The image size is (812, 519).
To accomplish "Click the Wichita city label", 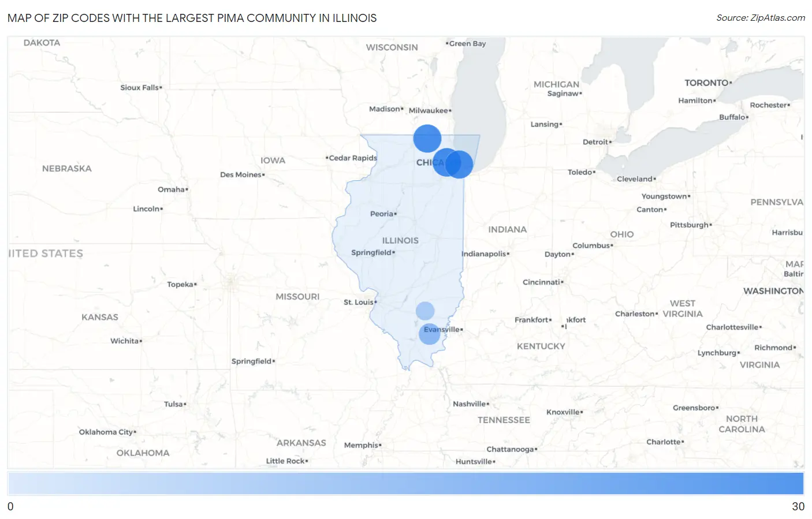I will [x=125, y=341].
